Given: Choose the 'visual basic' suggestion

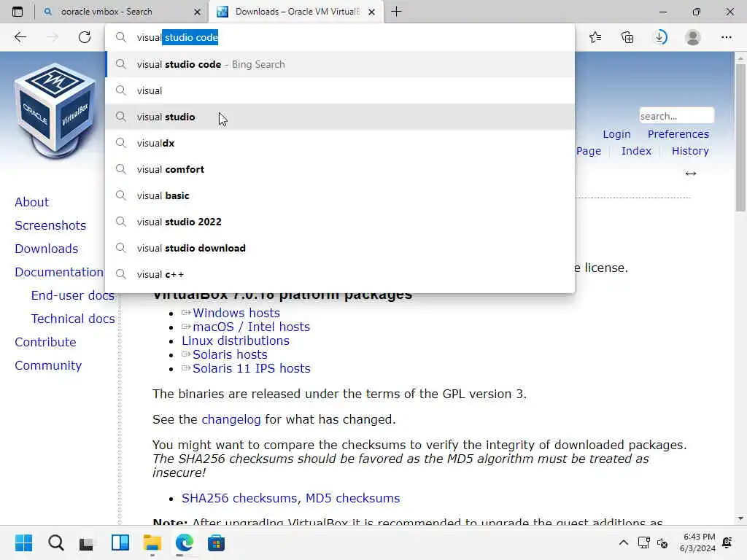Looking at the screenshot, I should (340, 195).
